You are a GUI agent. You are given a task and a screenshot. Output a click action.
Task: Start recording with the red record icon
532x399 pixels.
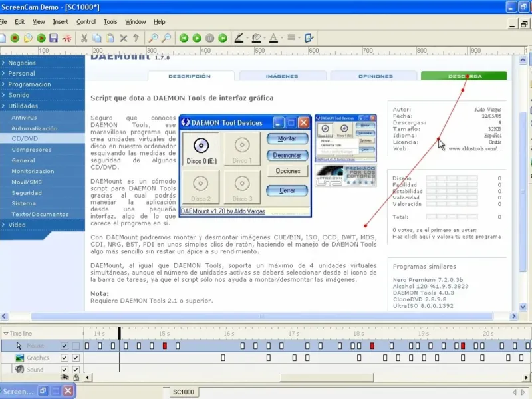tap(15, 38)
